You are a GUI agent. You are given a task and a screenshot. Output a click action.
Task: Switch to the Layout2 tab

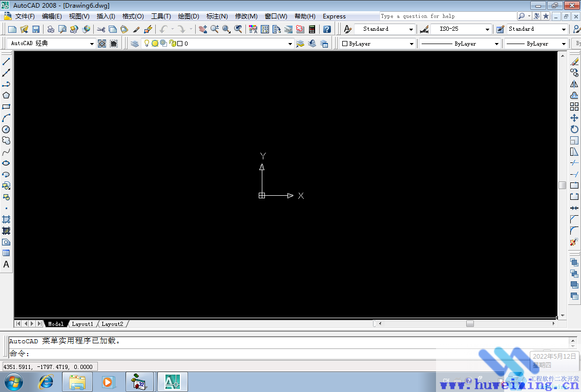tap(112, 324)
